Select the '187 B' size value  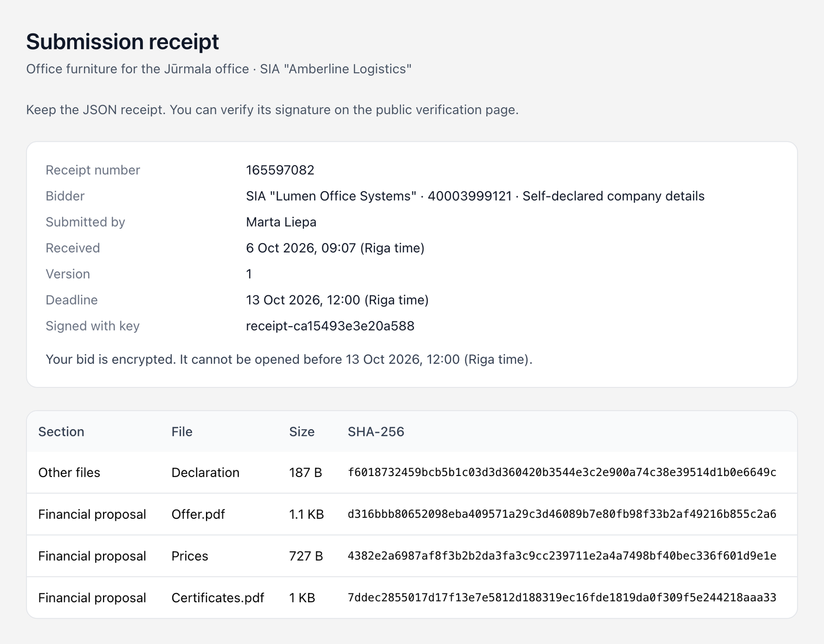(x=306, y=473)
